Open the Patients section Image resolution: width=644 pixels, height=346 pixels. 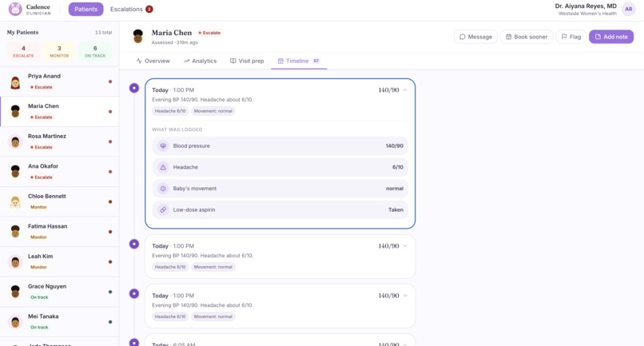[x=85, y=9]
